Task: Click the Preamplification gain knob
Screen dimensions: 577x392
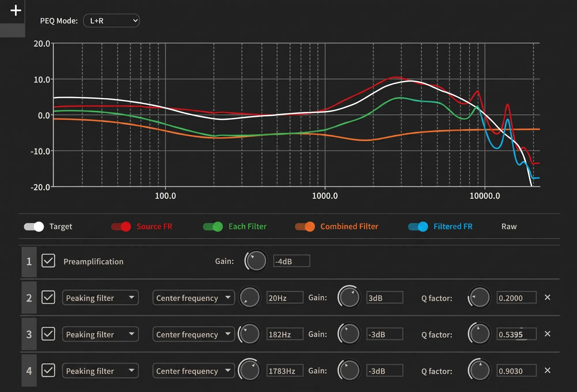Action: 256,261
